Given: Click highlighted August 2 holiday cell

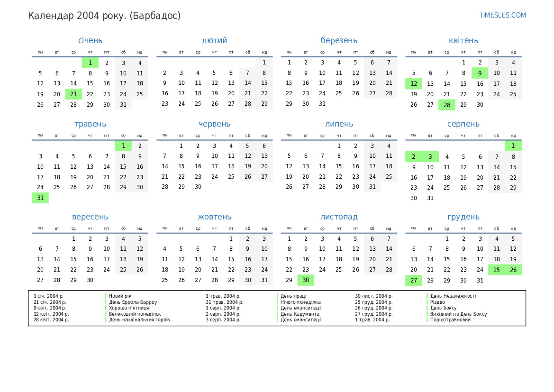Looking at the screenshot, I should (x=414, y=156).
